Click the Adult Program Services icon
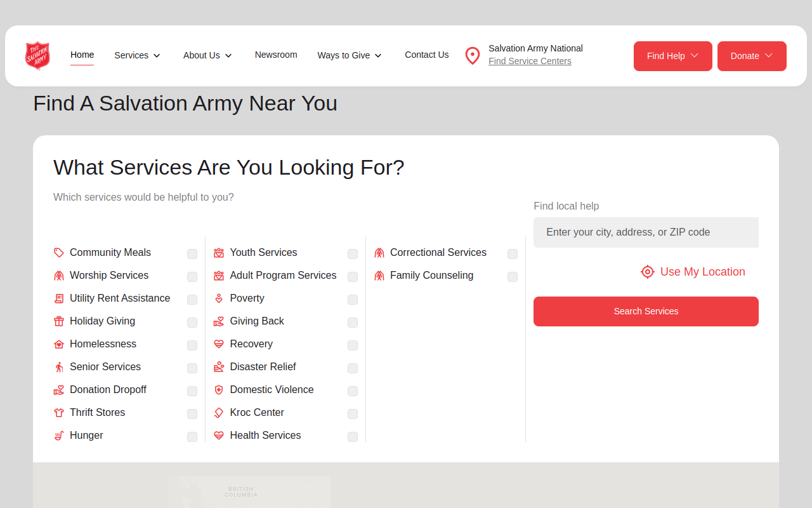This screenshot has width=812, height=508. (x=219, y=276)
